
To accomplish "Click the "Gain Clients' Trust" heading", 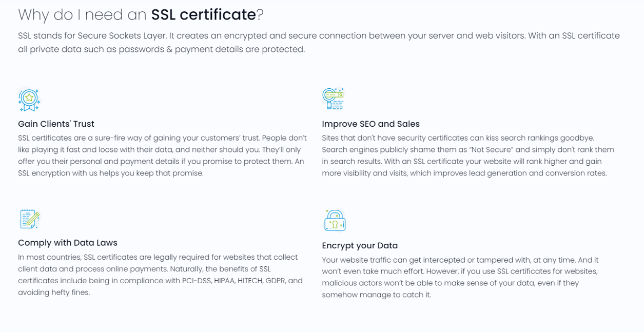I will pyautogui.click(x=56, y=124).
